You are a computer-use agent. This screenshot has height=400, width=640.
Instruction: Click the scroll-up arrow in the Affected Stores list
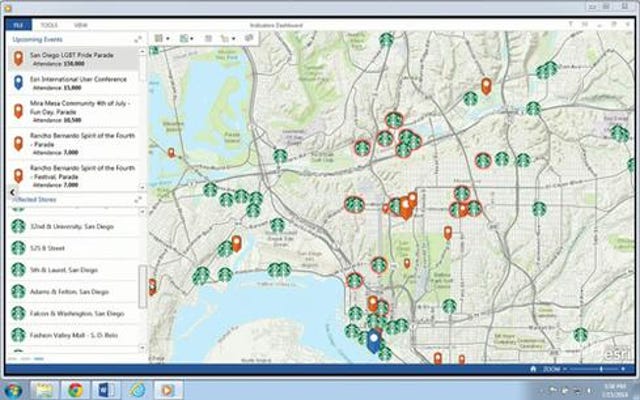click(142, 212)
